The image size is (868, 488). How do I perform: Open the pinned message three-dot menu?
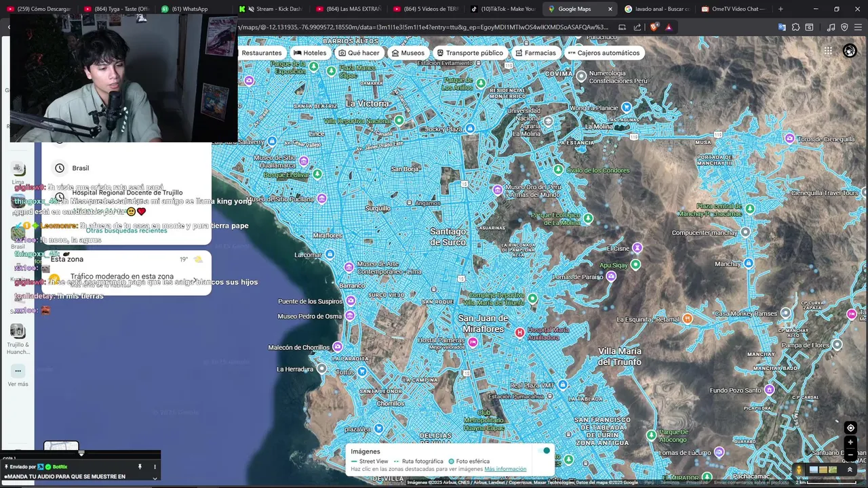coord(155,466)
